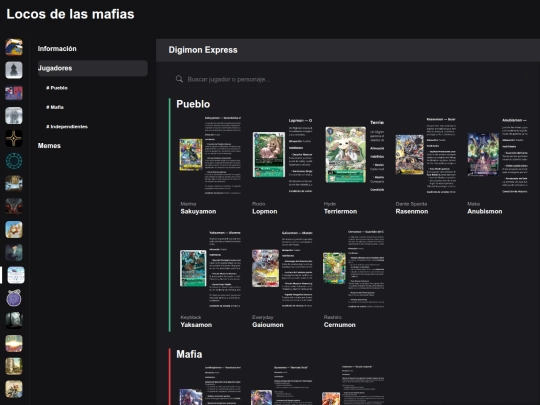Jump to # Independientes subsection
The height and width of the screenshot is (405, 540).
(x=67, y=126)
